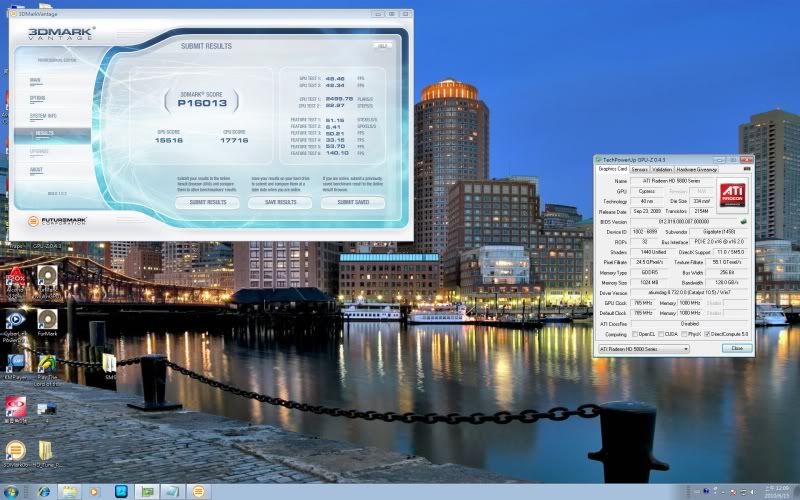The image size is (800, 500).
Task: Click the taskbar item left of 3DMark button
Action: click(172, 492)
